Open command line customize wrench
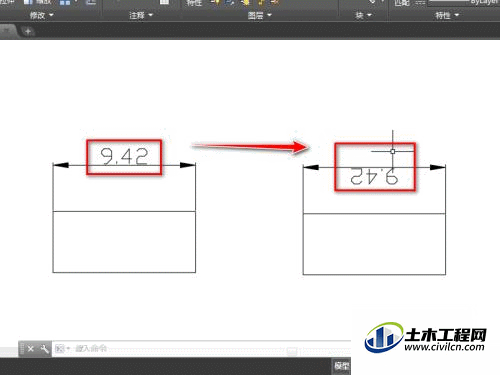This screenshot has height=375, width=500. 44,349
